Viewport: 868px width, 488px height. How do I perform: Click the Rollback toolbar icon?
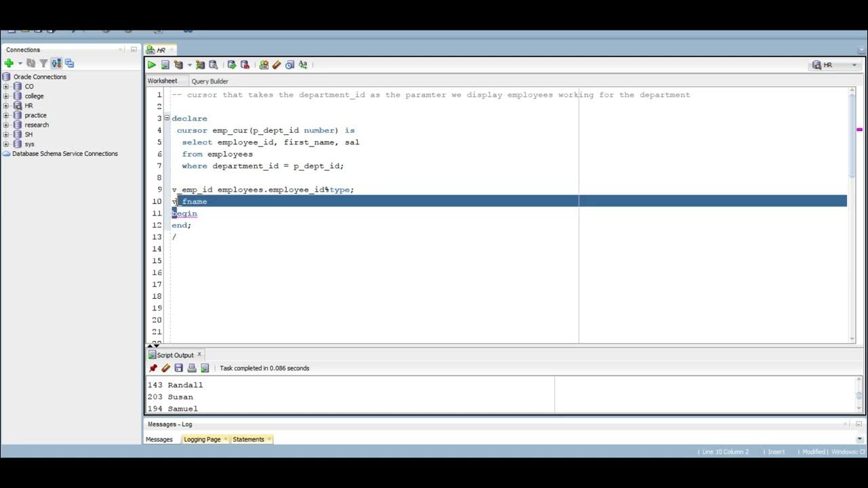click(245, 65)
